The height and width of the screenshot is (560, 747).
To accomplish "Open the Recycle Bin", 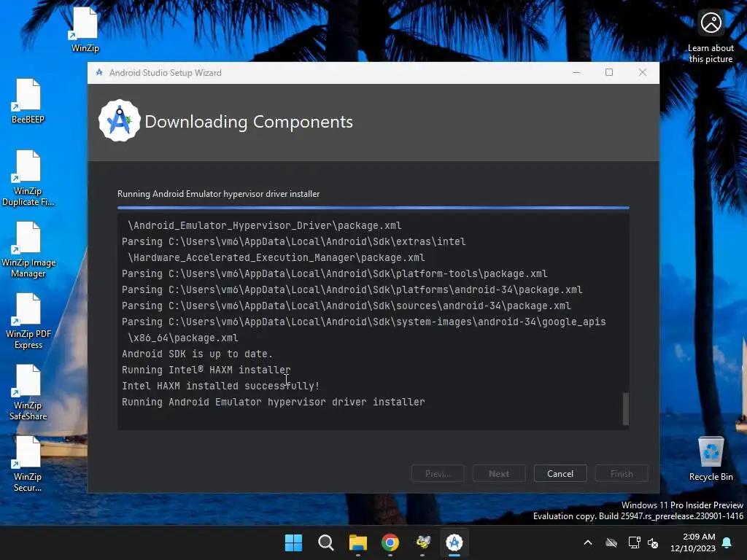I will click(x=711, y=458).
